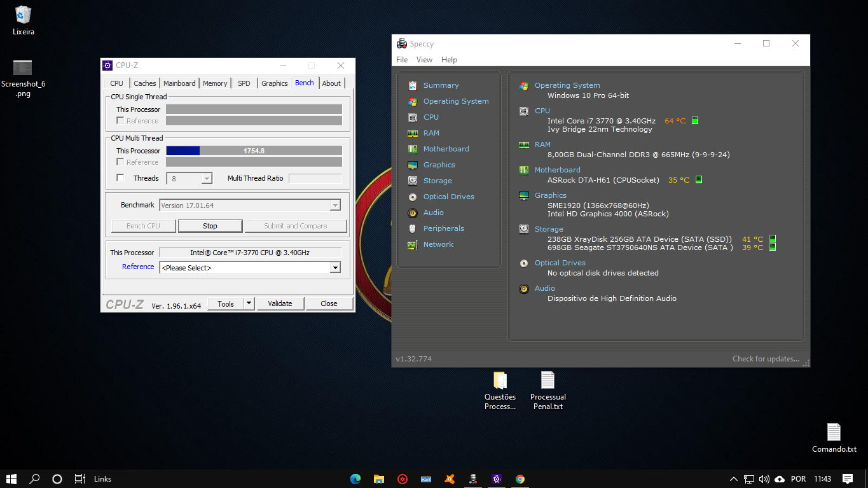Click the CPU-Z title bar app icon

(107, 66)
